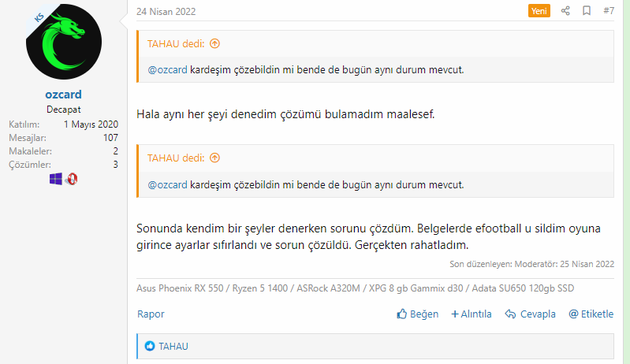Screen dimensions: 630x364
Task: Click Etiketle to tag the user
Action: pyautogui.click(x=591, y=314)
